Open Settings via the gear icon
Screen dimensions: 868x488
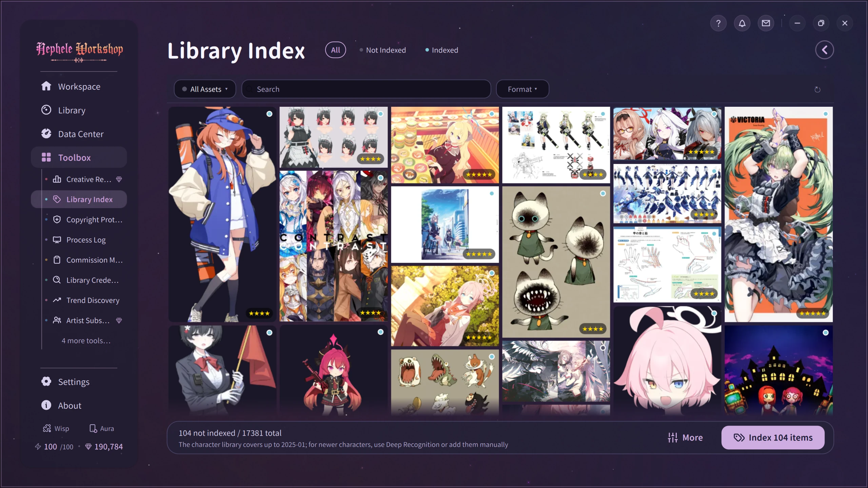click(46, 382)
